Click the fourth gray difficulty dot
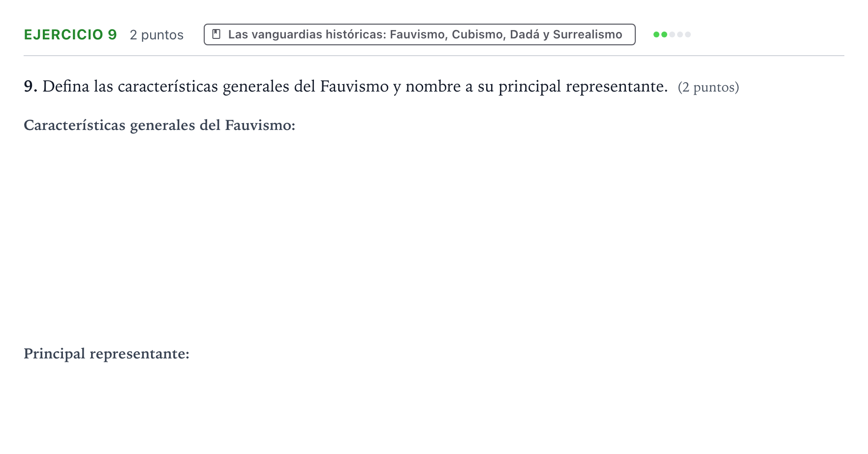 [680, 34]
